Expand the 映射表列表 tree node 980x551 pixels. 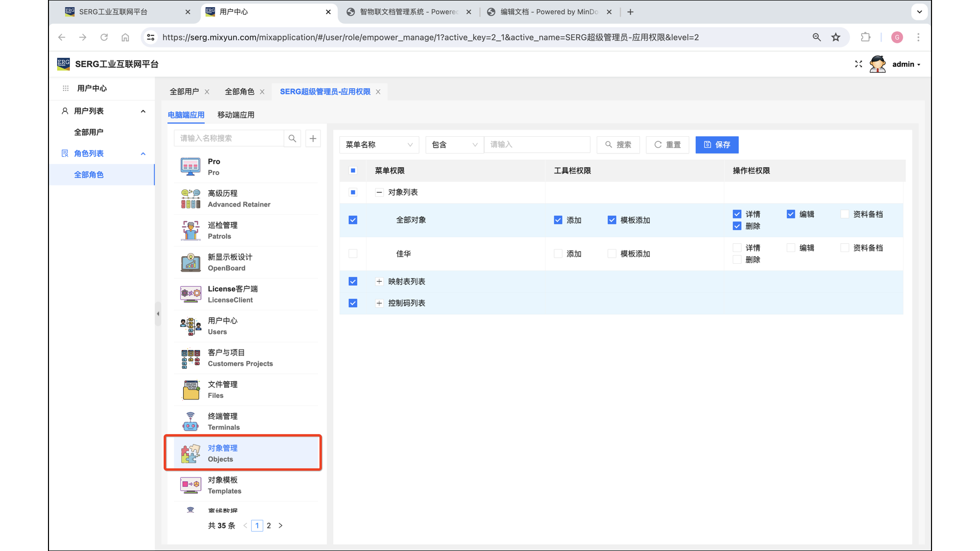pyautogui.click(x=379, y=282)
